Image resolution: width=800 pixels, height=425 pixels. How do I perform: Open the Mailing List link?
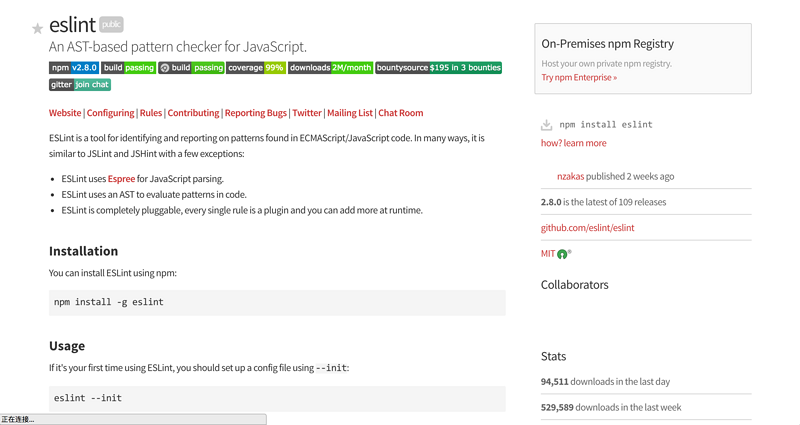(x=350, y=113)
